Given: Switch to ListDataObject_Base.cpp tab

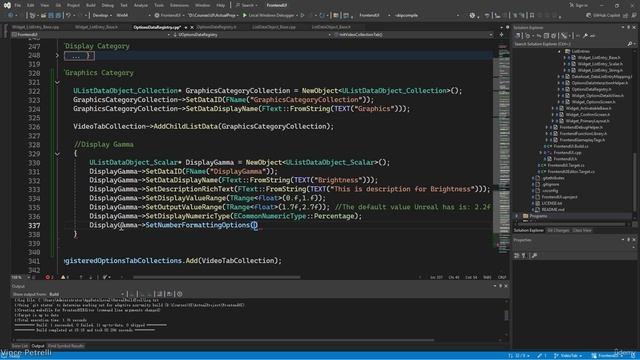Looking at the screenshot, I should tap(273, 27).
